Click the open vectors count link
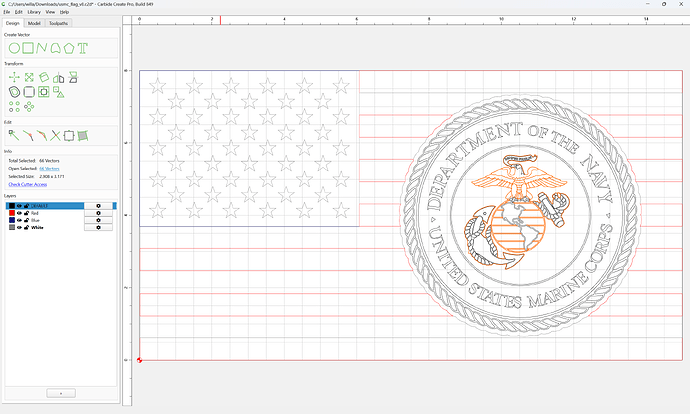The height and width of the screenshot is (414, 690). 49,169
